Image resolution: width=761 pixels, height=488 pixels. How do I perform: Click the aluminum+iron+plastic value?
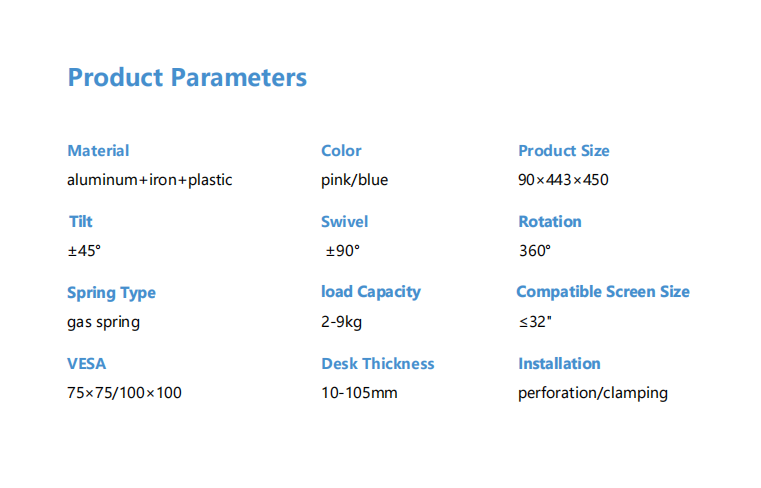point(149,180)
